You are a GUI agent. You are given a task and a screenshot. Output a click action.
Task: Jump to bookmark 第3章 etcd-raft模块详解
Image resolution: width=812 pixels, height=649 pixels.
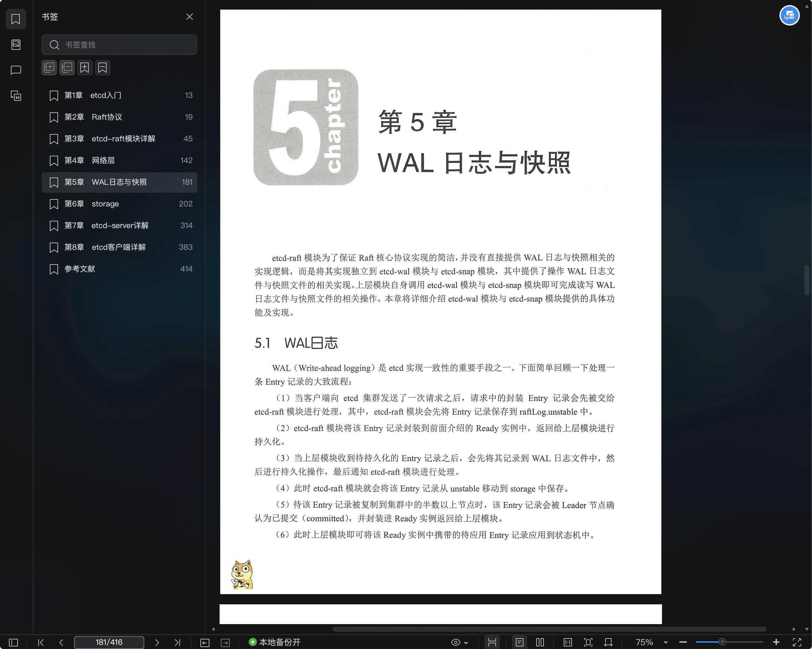pyautogui.click(x=119, y=138)
